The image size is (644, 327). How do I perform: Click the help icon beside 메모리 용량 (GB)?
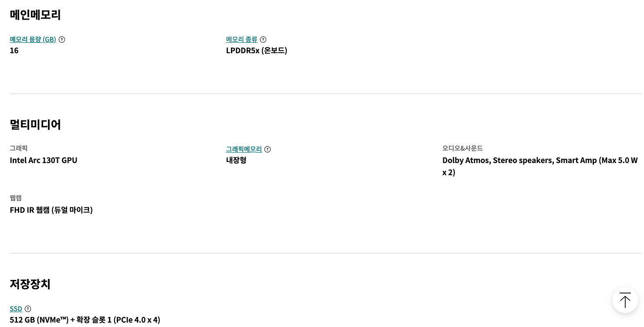[x=62, y=40]
